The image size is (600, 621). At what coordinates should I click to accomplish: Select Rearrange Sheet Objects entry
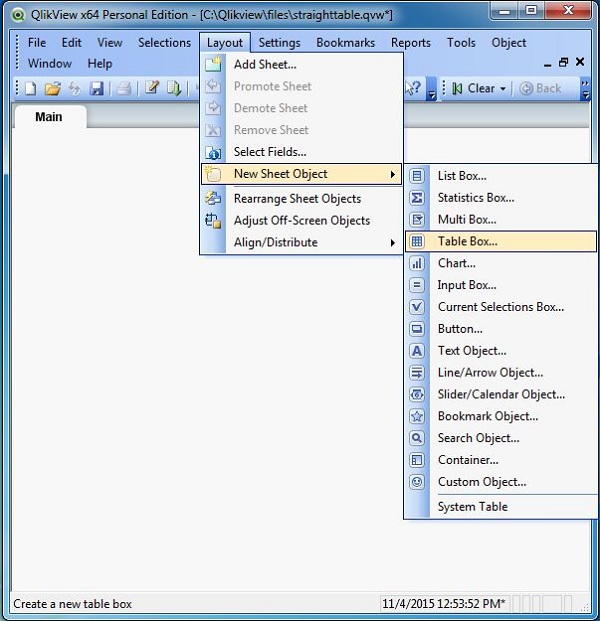click(301, 198)
